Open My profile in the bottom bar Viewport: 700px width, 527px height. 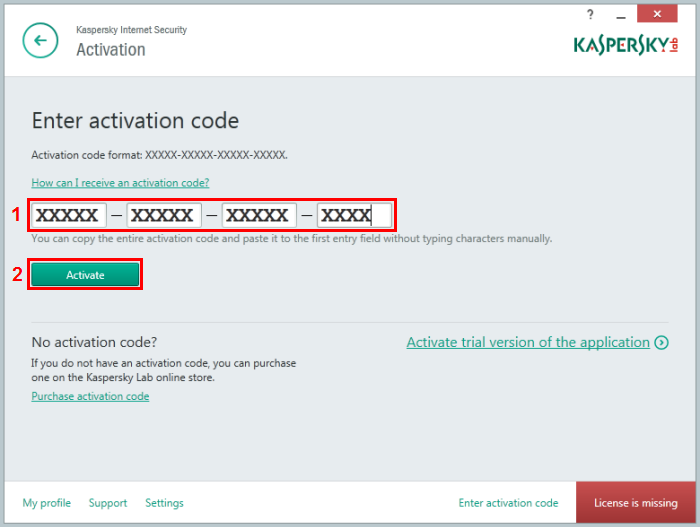(47, 503)
